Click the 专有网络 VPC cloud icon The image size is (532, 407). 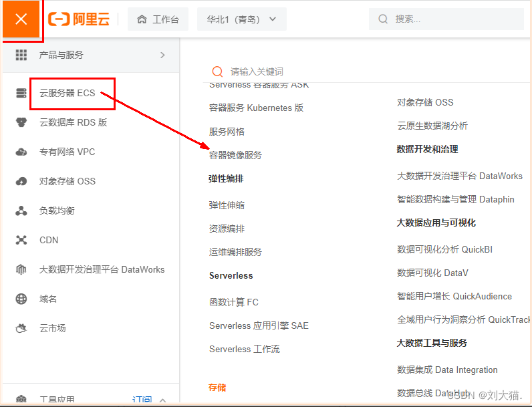click(21, 152)
